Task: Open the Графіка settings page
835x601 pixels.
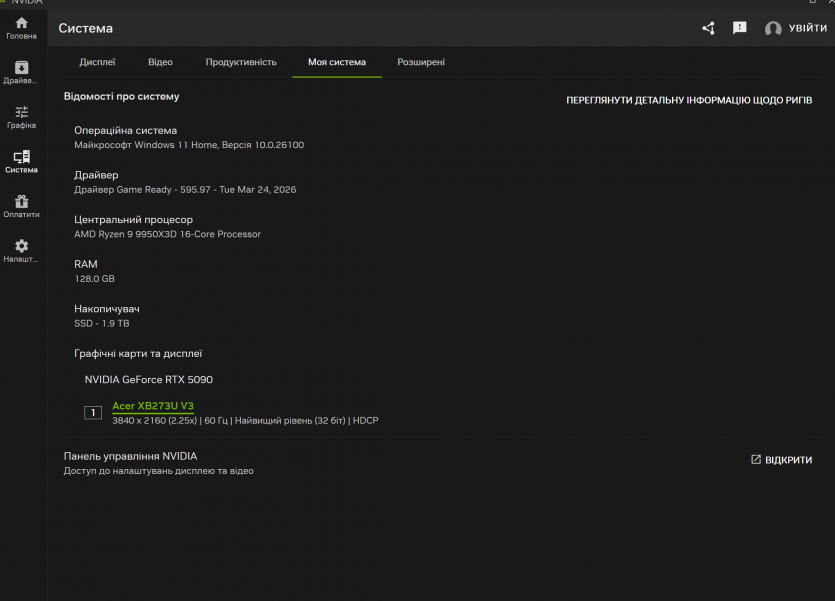Action: [21, 117]
